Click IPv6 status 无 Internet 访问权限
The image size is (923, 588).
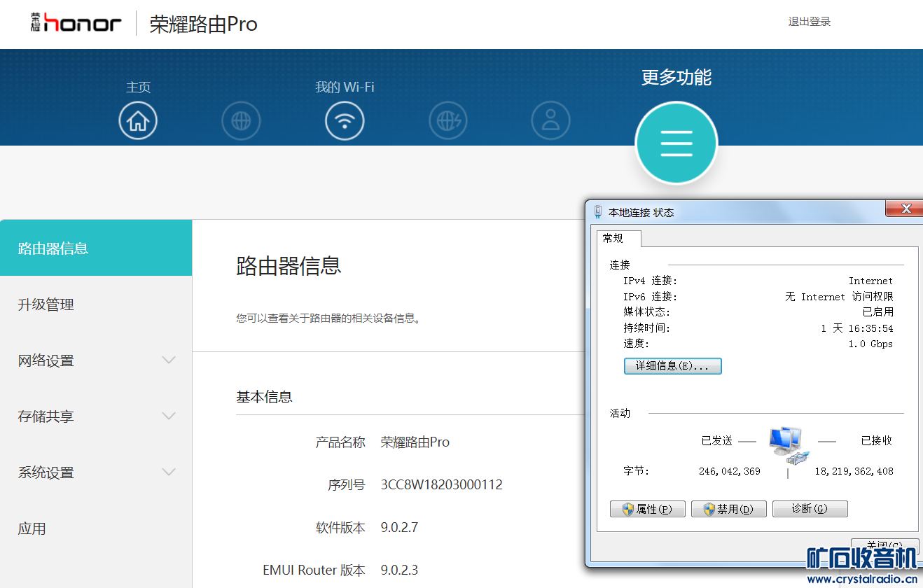click(839, 297)
